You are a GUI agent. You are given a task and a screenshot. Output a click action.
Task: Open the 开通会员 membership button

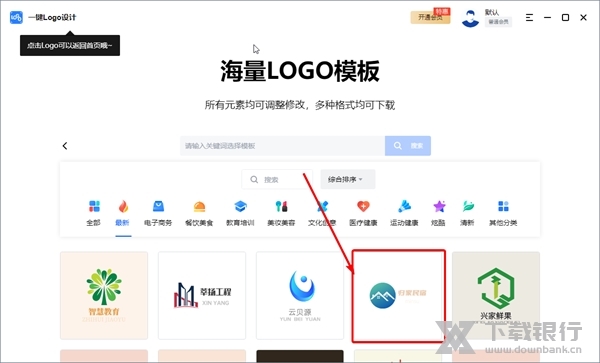tap(430, 17)
